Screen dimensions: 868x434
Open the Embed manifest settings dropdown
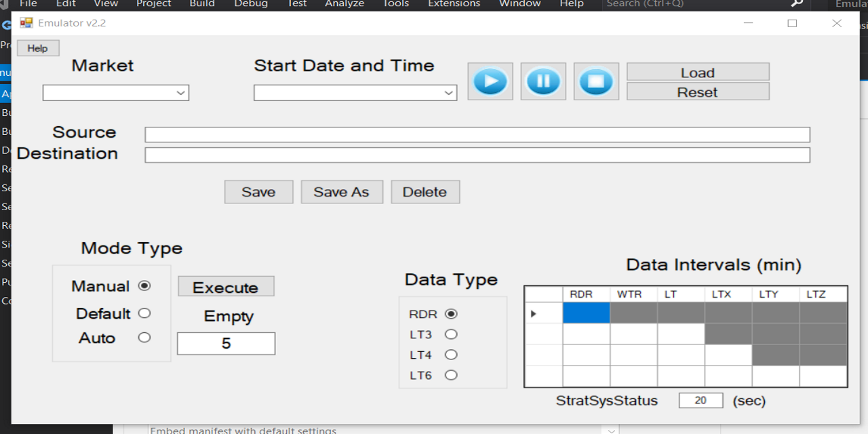(611, 429)
